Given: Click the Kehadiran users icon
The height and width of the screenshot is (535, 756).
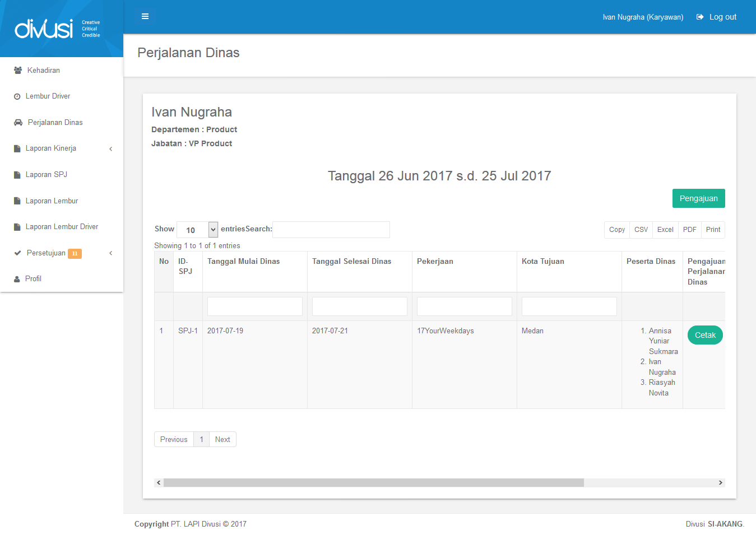Looking at the screenshot, I should point(18,71).
